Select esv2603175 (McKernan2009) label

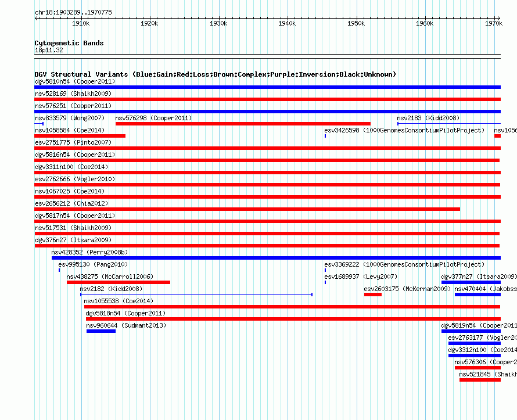[x=407, y=289]
